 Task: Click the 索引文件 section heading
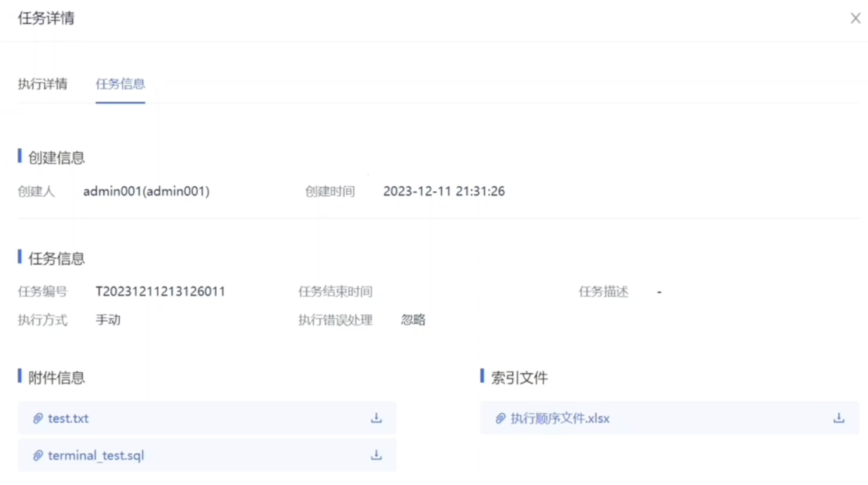tap(519, 377)
